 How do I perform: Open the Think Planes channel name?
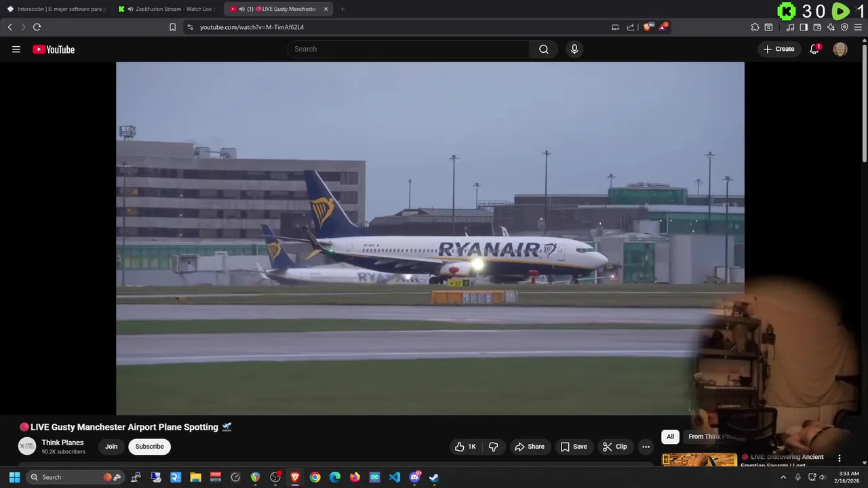pyautogui.click(x=62, y=443)
